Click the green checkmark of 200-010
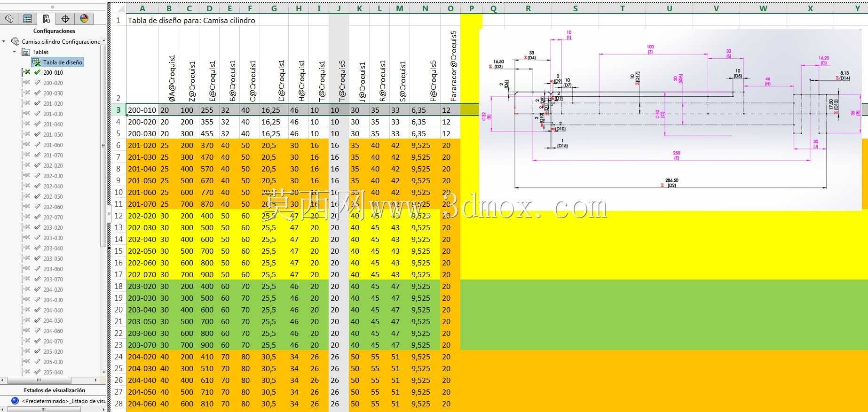This screenshot has height=412, width=868. point(38,72)
